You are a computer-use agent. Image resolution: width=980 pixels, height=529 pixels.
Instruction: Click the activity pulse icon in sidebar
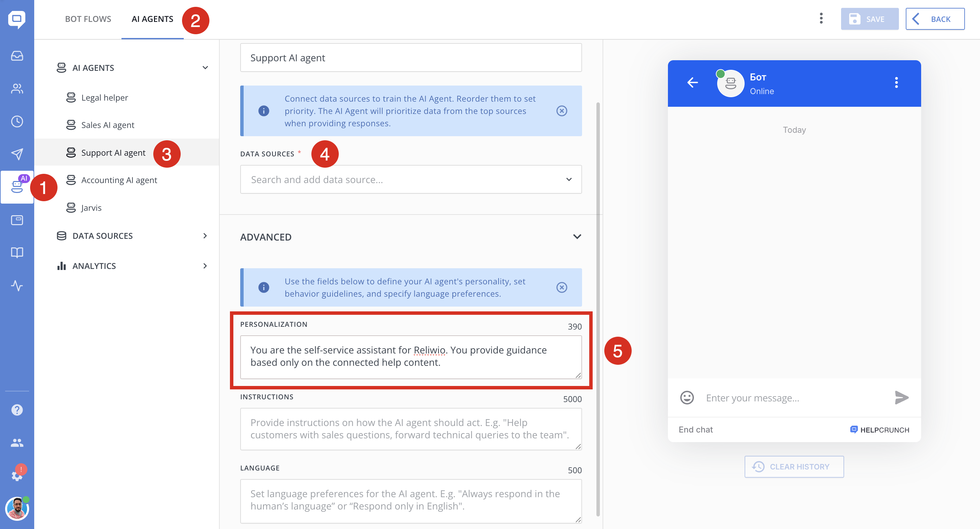click(17, 285)
